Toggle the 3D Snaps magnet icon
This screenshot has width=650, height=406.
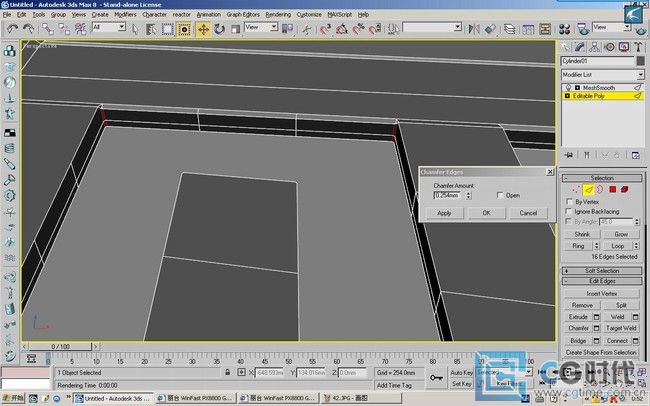(325, 29)
